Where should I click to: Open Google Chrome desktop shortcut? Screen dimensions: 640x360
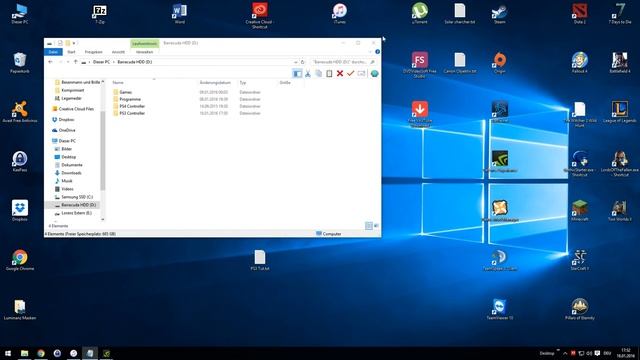click(x=20, y=260)
